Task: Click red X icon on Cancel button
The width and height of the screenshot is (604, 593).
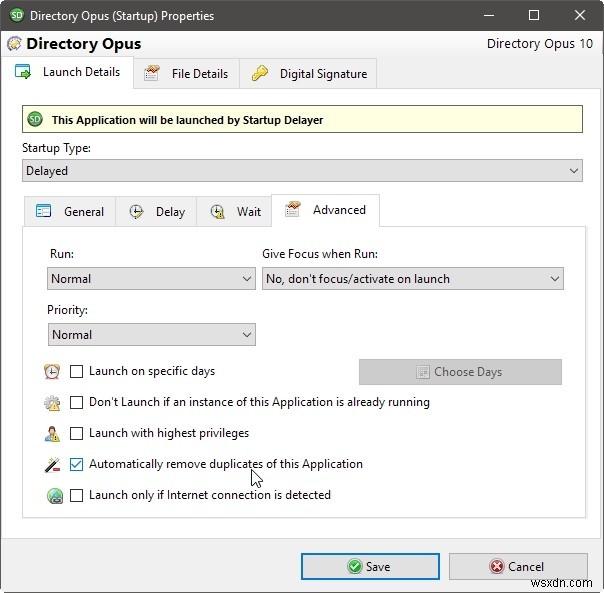Action: coord(497,566)
